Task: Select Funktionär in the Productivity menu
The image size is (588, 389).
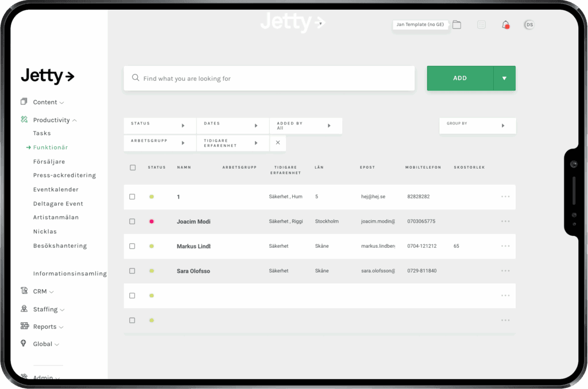Action: click(51, 147)
